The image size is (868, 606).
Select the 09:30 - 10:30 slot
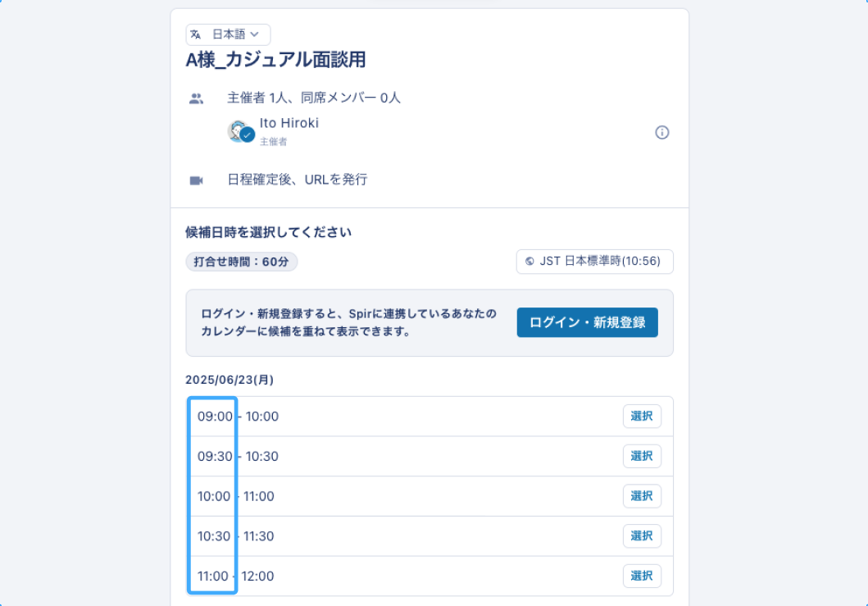pos(642,456)
